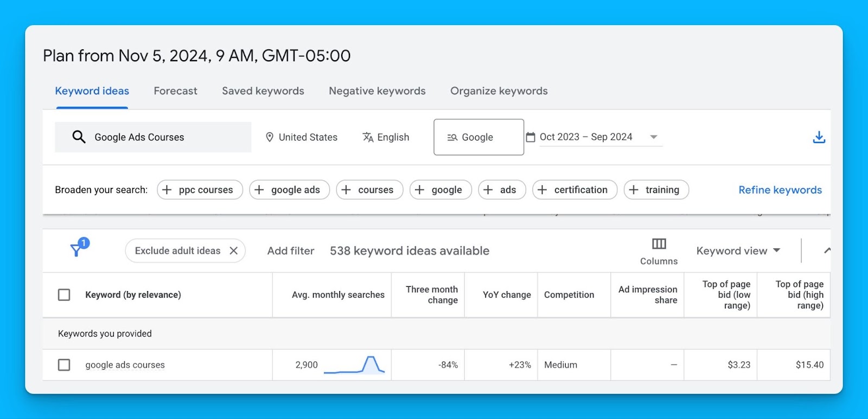The height and width of the screenshot is (419, 868).
Task: Switch to the Keyword ideas tab
Action: (92, 91)
